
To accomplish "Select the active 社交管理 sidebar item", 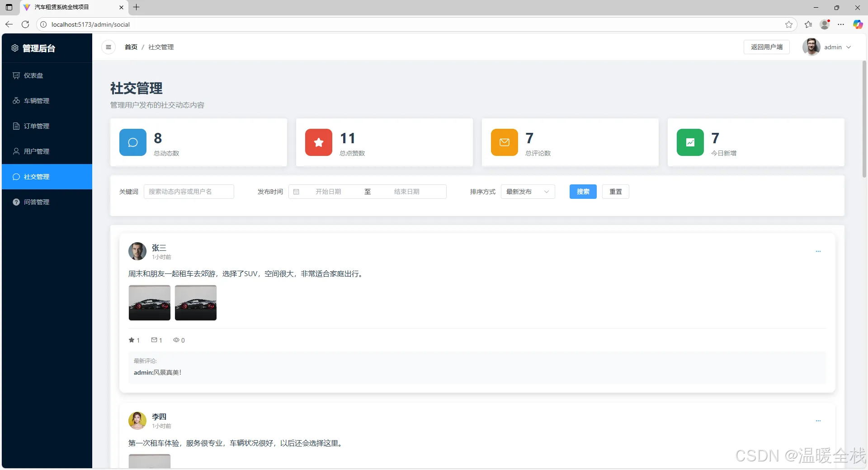I will pyautogui.click(x=47, y=177).
